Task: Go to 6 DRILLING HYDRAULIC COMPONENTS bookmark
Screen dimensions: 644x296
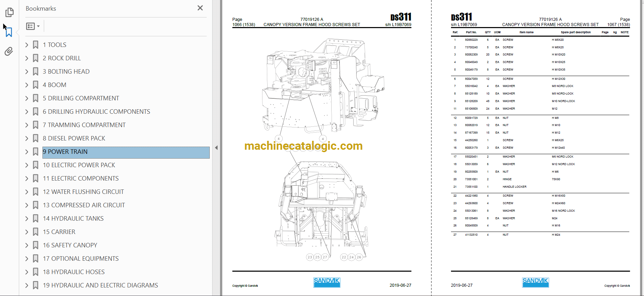Action: tap(96, 112)
